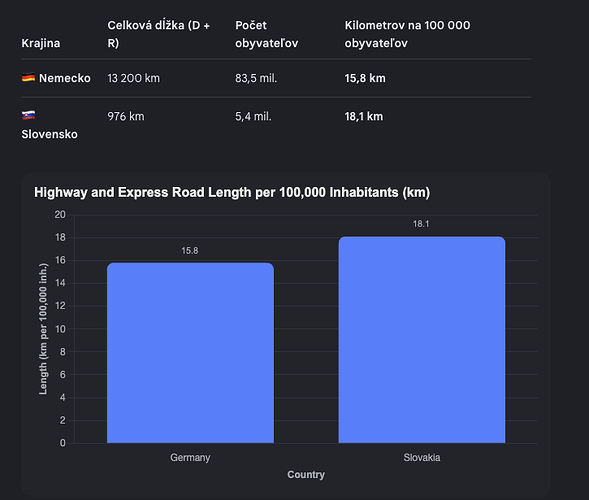Select the 83,5 mil. population cell
Viewport: 589px width, 500px height.
click(256, 78)
